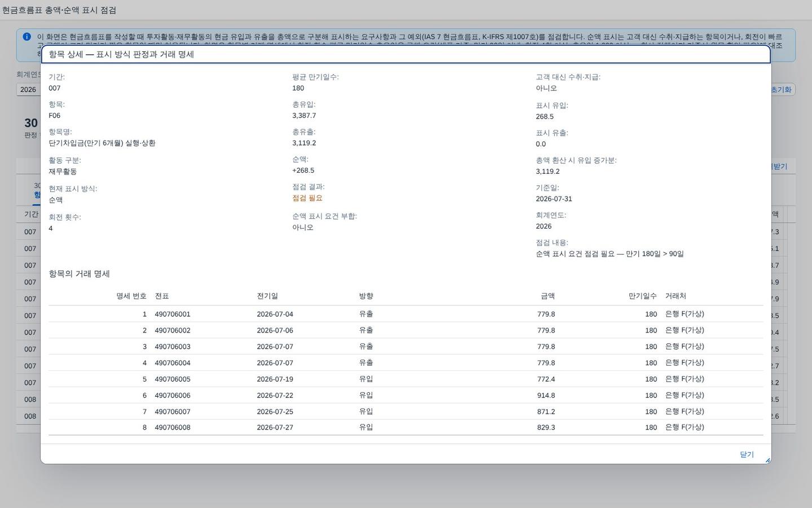This screenshot has height=508, width=812.
Task: Click the 전표 column header
Action: 162,296
